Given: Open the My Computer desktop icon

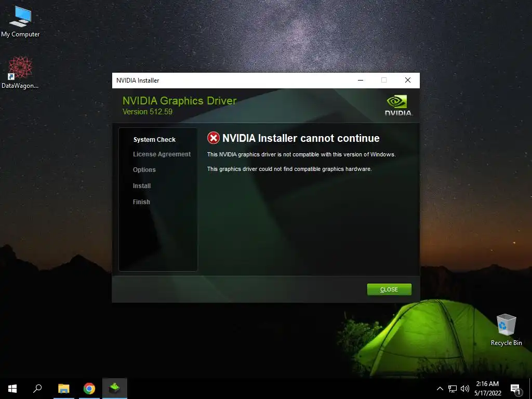Looking at the screenshot, I should (20, 22).
